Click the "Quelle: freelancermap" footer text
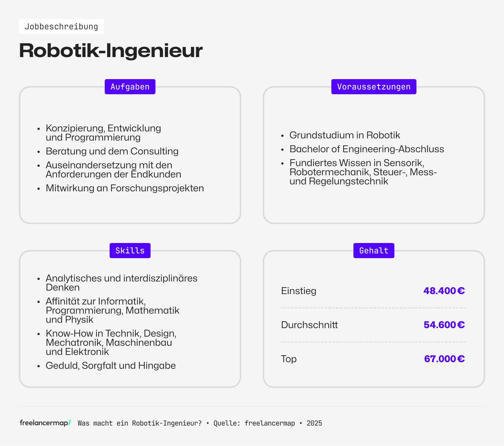Viewport: 504px width, 446px height. (254, 423)
